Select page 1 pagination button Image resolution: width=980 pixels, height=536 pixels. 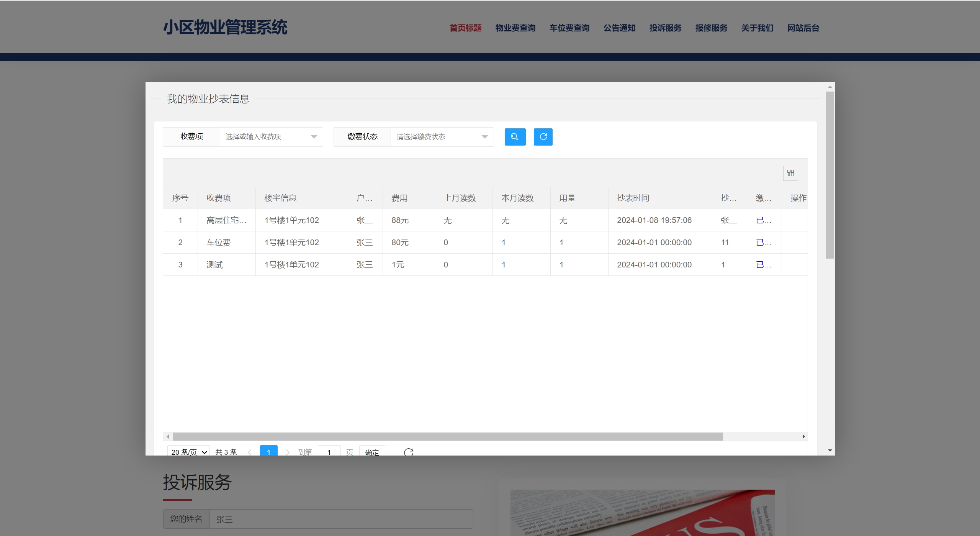(x=268, y=452)
